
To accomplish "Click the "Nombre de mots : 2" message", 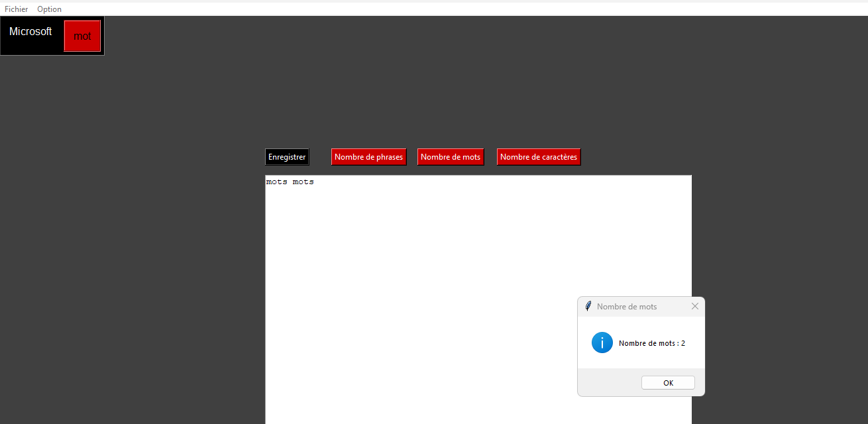I will pos(651,343).
